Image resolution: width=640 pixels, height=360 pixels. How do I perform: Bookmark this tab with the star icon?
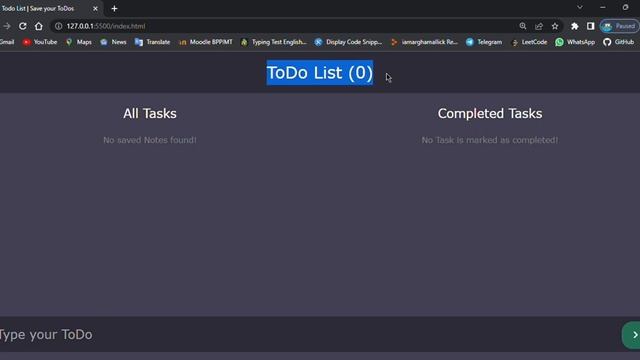point(555,26)
